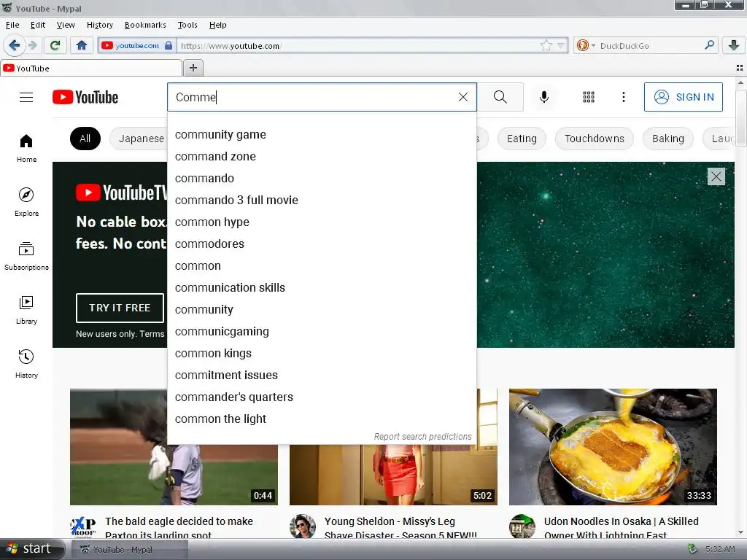747x560 pixels.
Task: Open Library in the sidebar
Action: click(26, 310)
